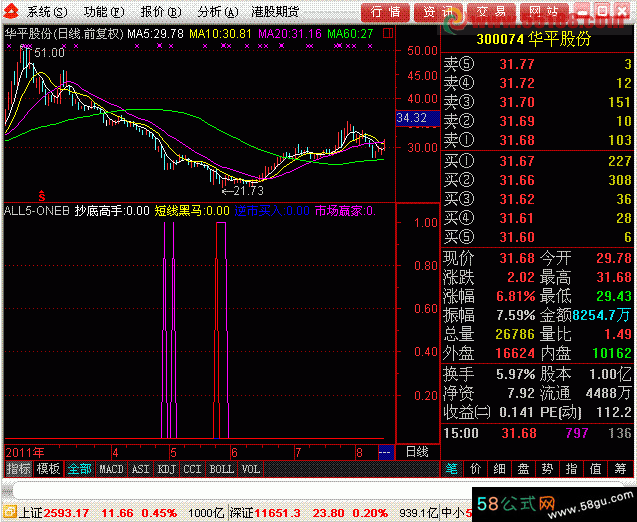Image resolution: width=637 pixels, height=522 pixels.
Task: Switch indicator to BOLL
Action: tap(221, 469)
